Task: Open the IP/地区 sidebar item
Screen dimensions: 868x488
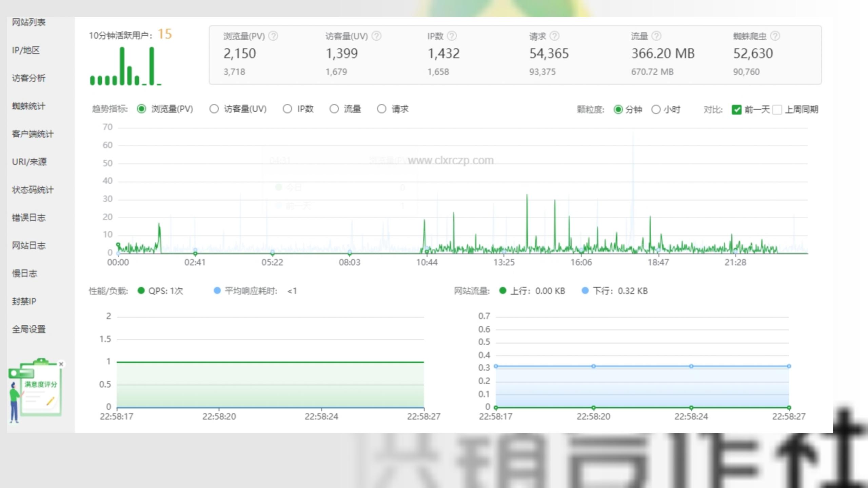Action: pyautogui.click(x=26, y=50)
